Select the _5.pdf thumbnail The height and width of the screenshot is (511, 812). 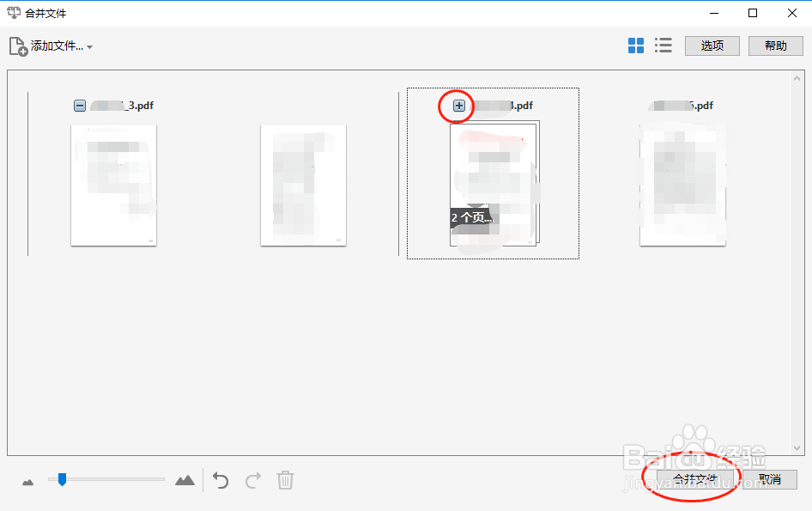pyautogui.click(x=682, y=185)
